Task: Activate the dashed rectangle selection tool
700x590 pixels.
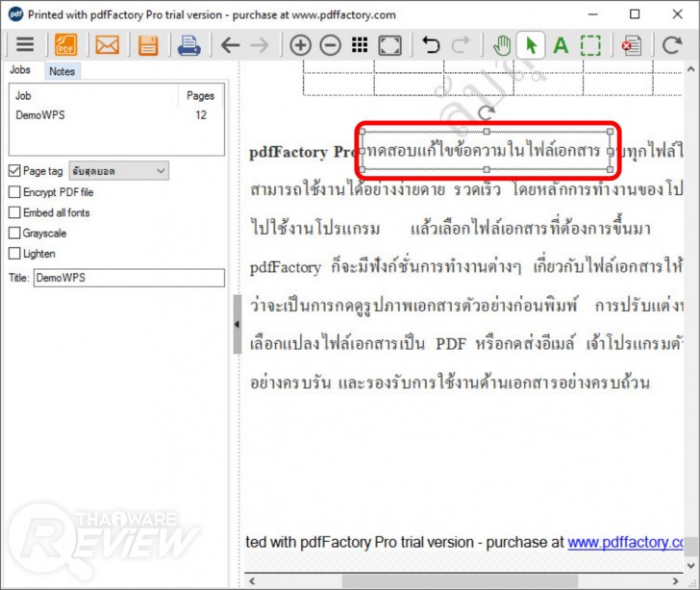Action: tap(590, 45)
